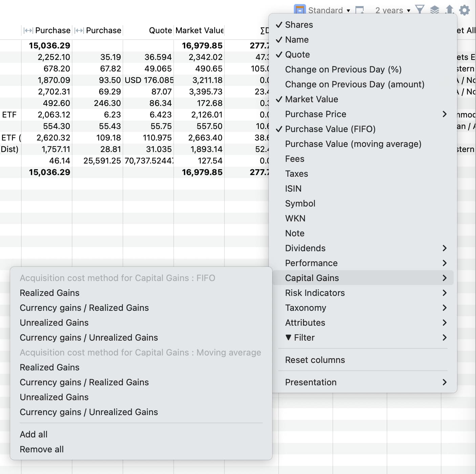Click Add all in Capital Gains submenu
Screen dimensions: 476x474
[x=34, y=434]
